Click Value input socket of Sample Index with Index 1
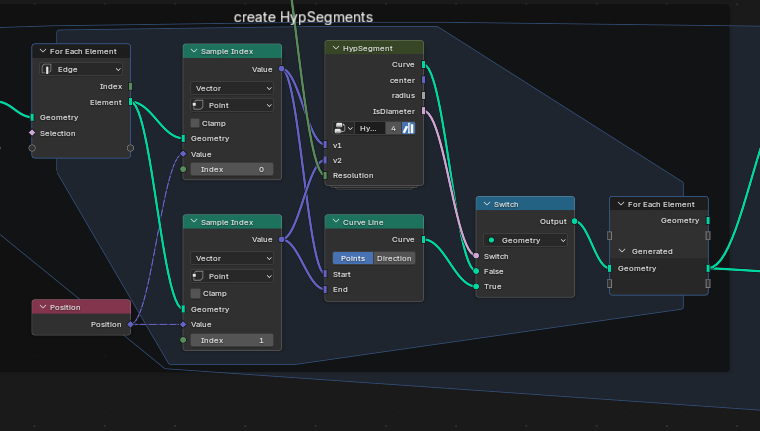This screenshot has height=431, width=760. coord(183,324)
